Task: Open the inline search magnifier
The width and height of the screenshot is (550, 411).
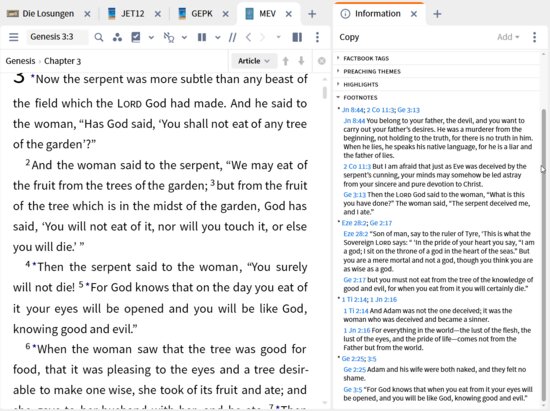Action: [x=99, y=37]
